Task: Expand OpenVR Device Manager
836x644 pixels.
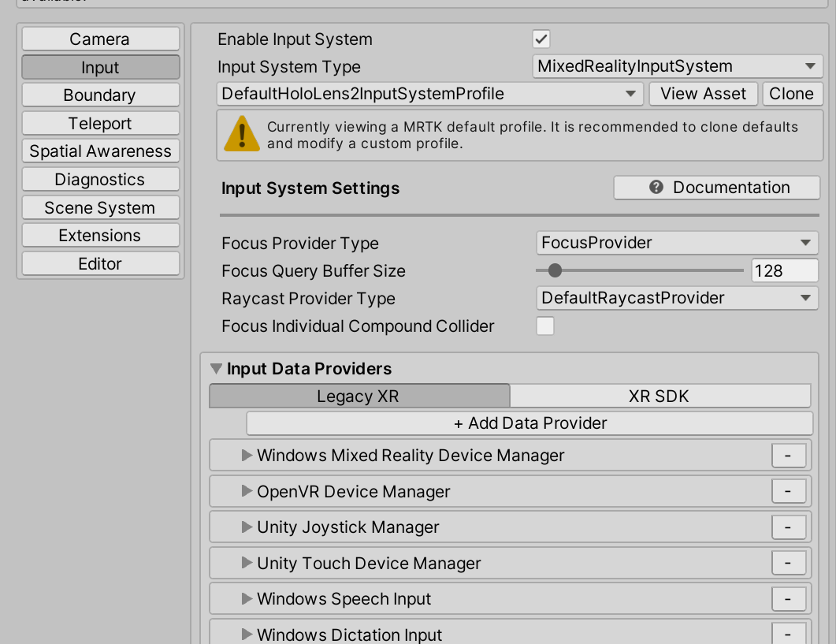Action: [x=247, y=491]
